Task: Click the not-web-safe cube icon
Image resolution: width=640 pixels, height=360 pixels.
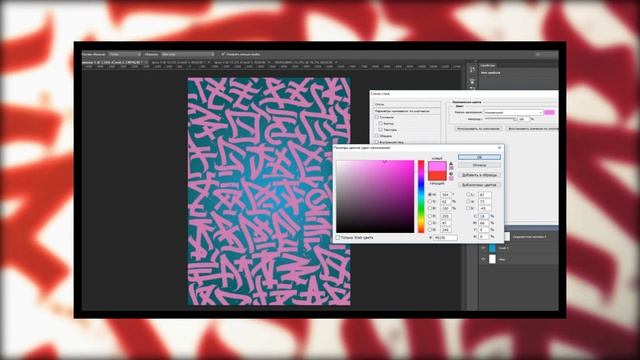Action: coord(451,173)
